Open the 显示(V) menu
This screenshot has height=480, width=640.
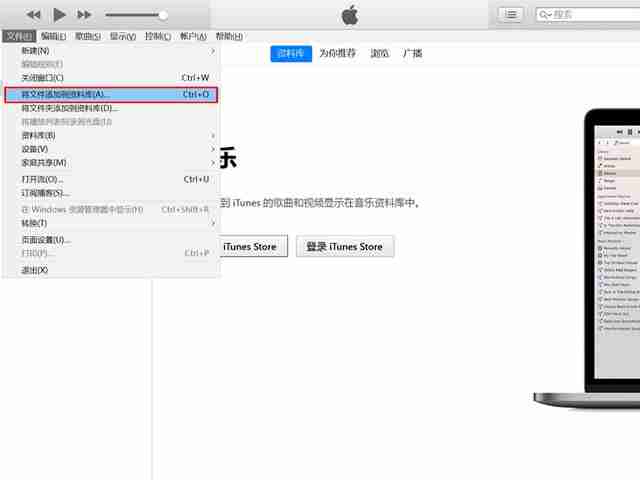(123, 36)
